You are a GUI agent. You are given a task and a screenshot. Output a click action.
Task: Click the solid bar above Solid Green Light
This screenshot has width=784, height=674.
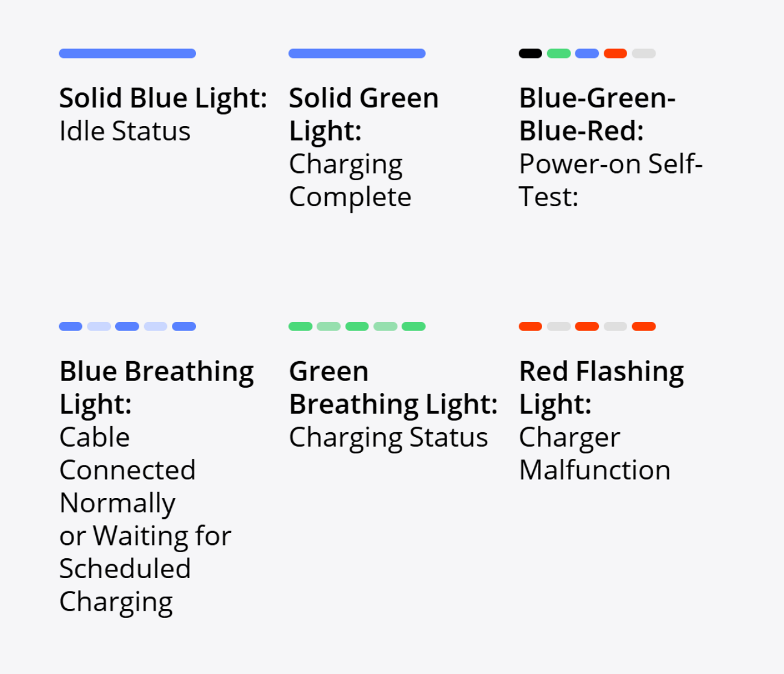pos(357,54)
